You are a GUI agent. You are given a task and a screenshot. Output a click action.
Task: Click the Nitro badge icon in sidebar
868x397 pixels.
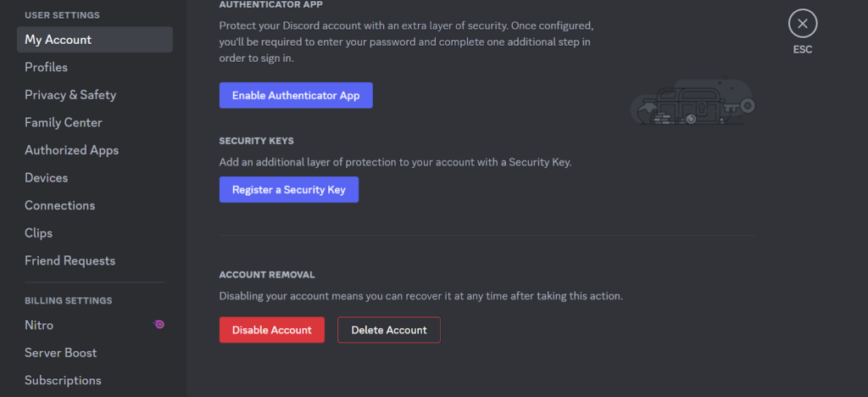point(159,324)
